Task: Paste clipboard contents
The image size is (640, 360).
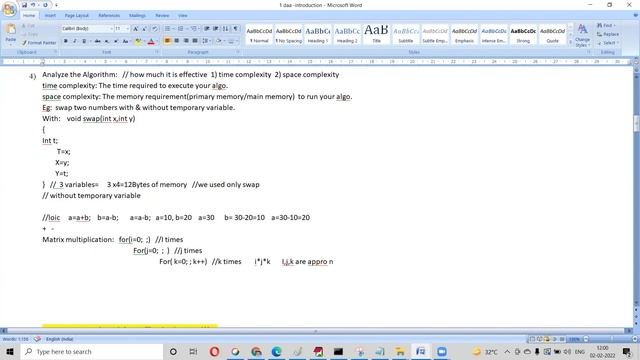Action: click(11, 33)
